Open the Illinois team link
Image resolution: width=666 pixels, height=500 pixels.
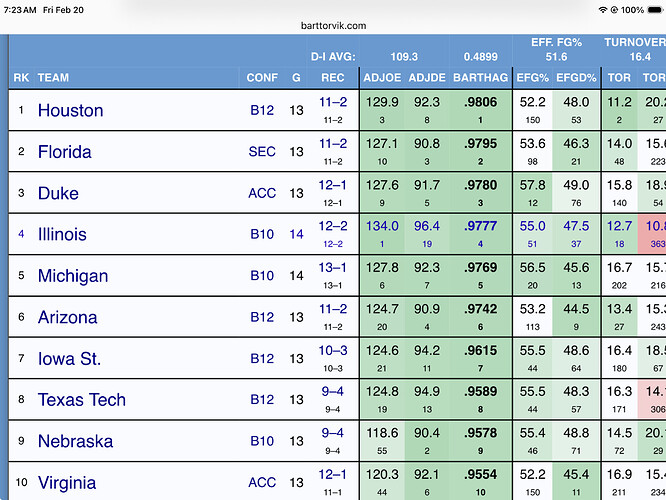62,234
